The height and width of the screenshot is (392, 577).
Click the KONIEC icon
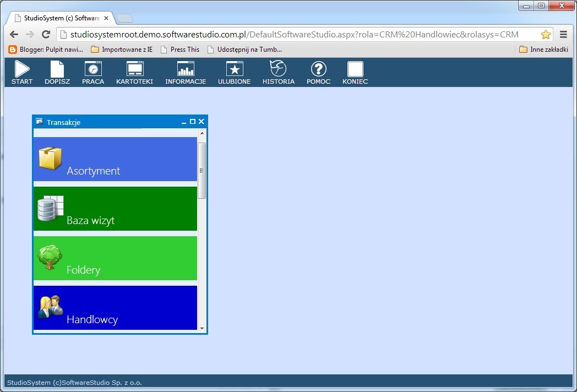(x=355, y=69)
